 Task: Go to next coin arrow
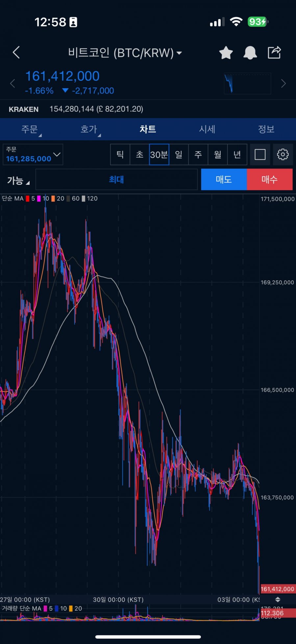point(283,84)
